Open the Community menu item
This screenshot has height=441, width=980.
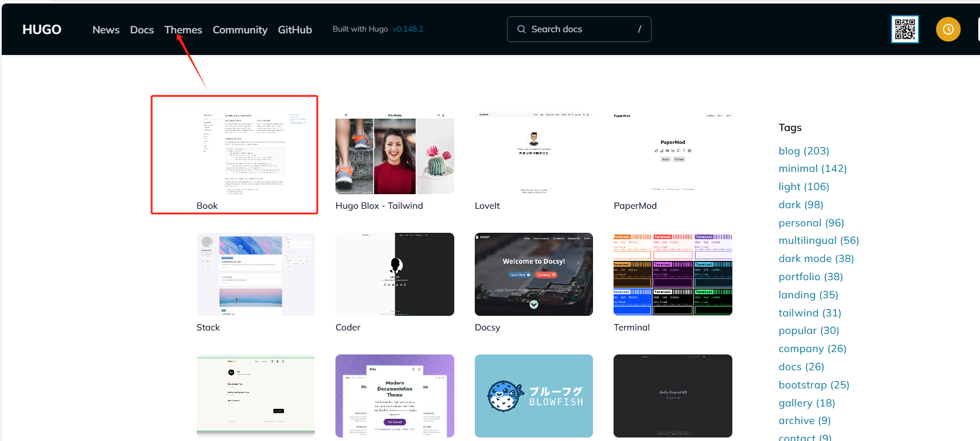point(240,30)
